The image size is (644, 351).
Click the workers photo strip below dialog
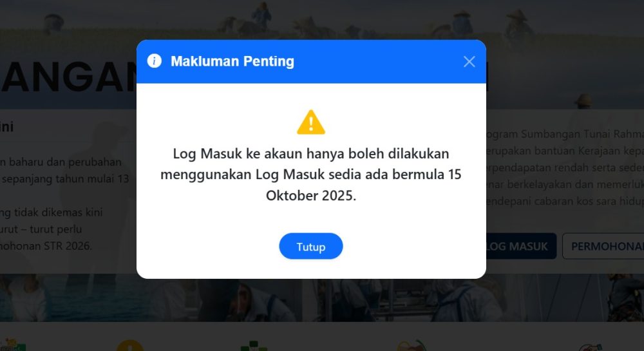(x=322, y=298)
